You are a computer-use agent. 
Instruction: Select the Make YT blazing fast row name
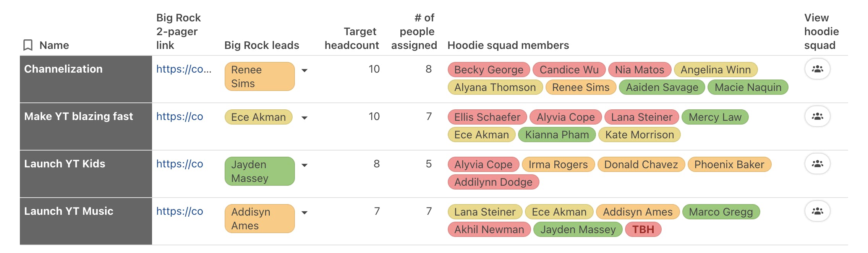(x=79, y=117)
